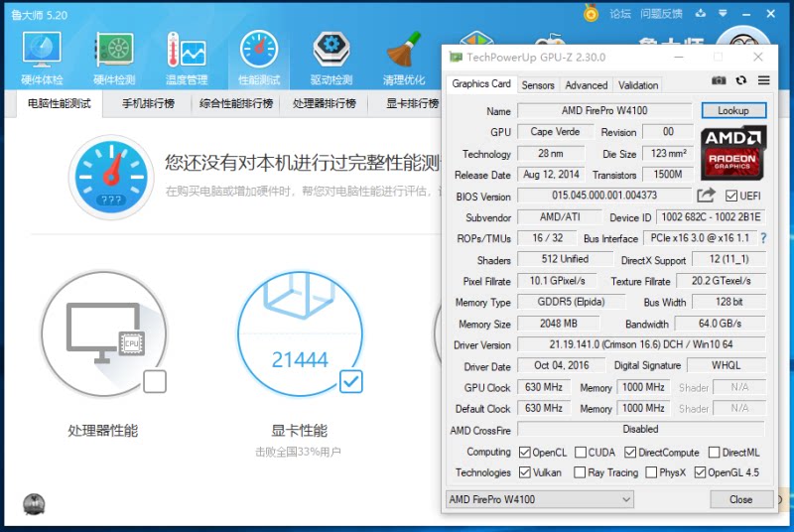794x532 pixels.
Task: Click the Bandwidth value 64.0 GB/s
Action: point(721,323)
